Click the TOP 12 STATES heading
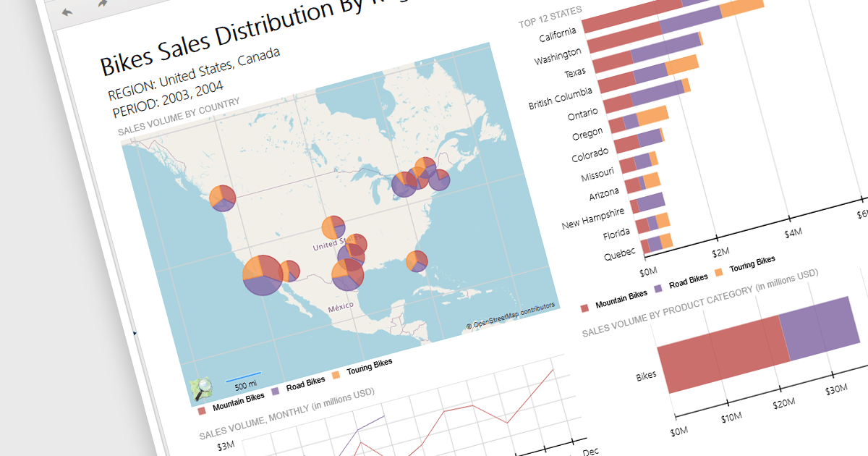The image size is (868, 456). click(x=550, y=17)
